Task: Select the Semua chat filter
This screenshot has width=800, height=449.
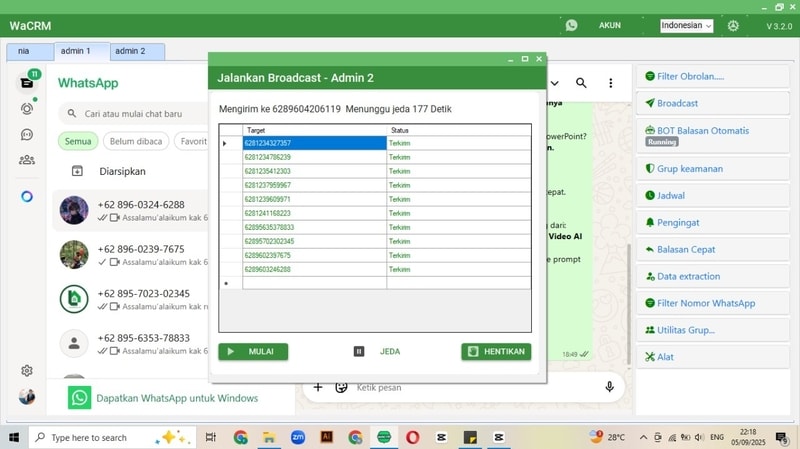Action: coord(78,141)
